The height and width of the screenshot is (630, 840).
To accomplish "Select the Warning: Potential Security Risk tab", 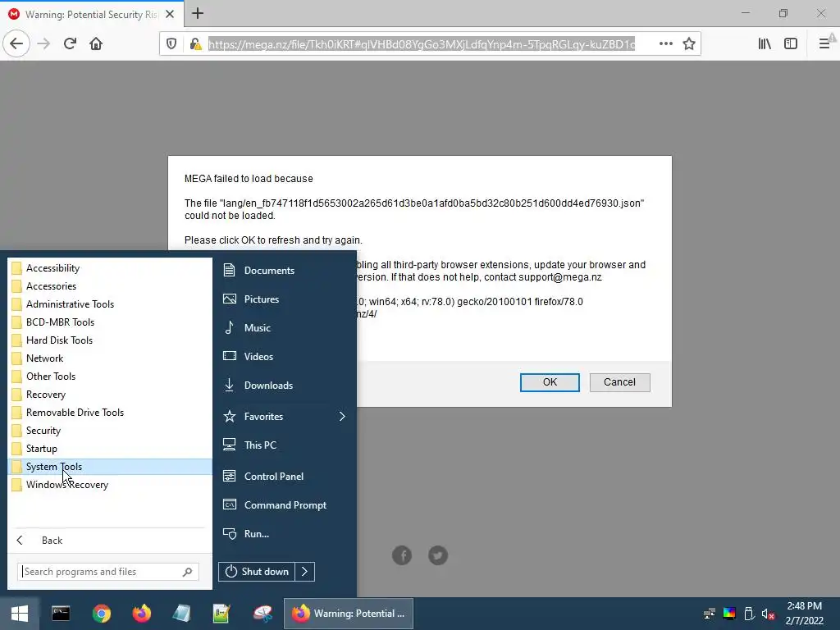I will [92, 14].
